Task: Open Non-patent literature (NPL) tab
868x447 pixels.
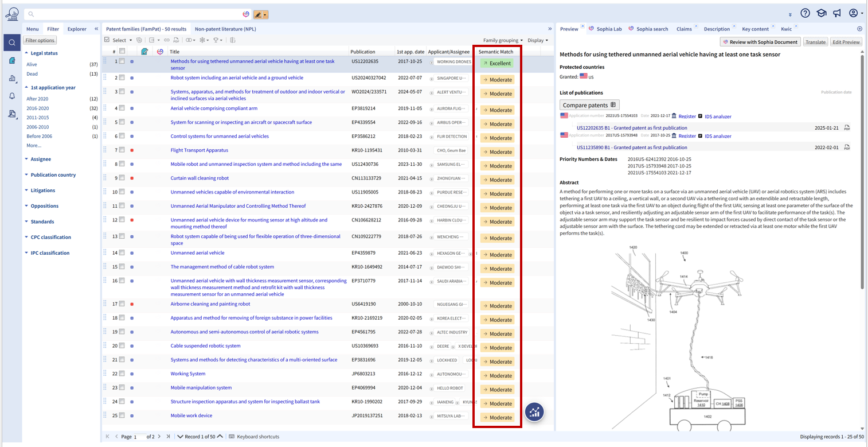Action: click(225, 29)
